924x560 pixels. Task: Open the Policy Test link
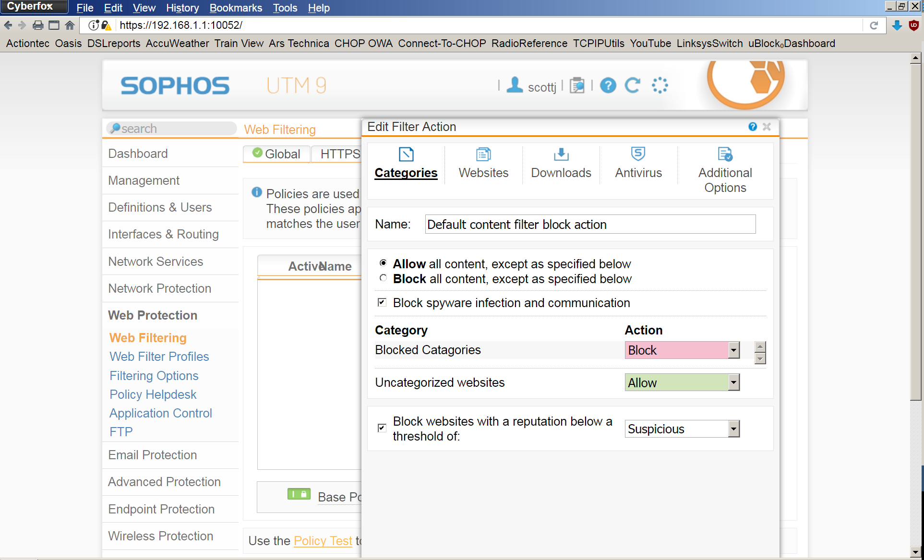coord(323,541)
